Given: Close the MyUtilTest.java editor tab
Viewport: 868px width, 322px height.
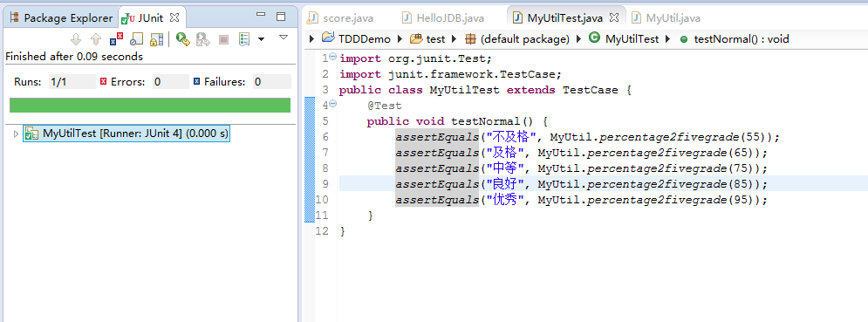Looking at the screenshot, I should (x=613, y=17).
